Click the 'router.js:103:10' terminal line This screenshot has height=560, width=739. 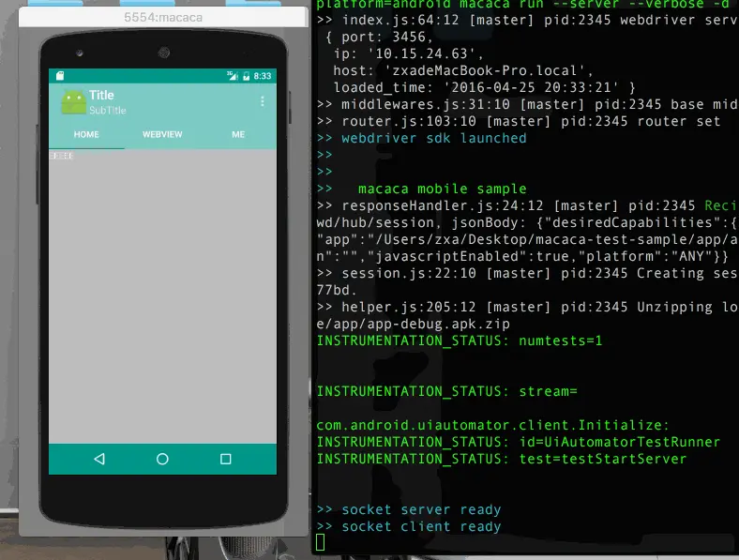519,121
